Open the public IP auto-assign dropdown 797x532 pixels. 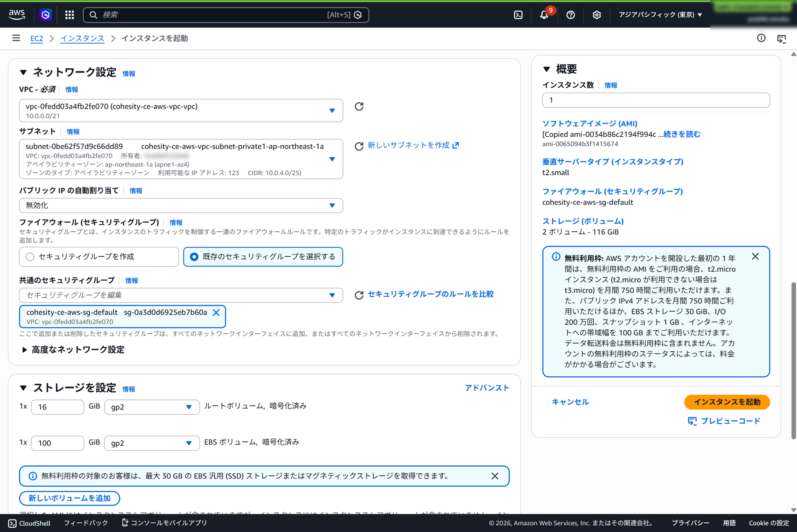(x=181, y=205)
